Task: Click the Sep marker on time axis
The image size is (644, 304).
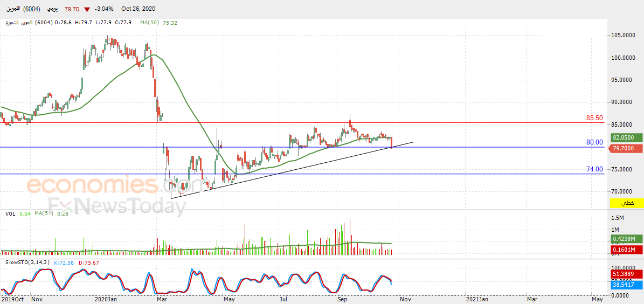Action: tap(343, 298)
